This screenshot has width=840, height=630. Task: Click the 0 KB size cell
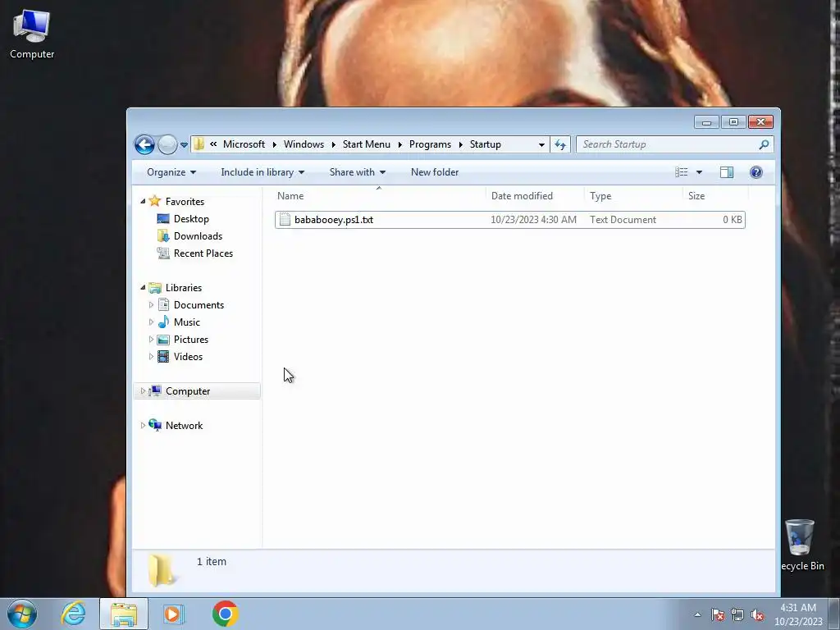click(x=733, y=220)
